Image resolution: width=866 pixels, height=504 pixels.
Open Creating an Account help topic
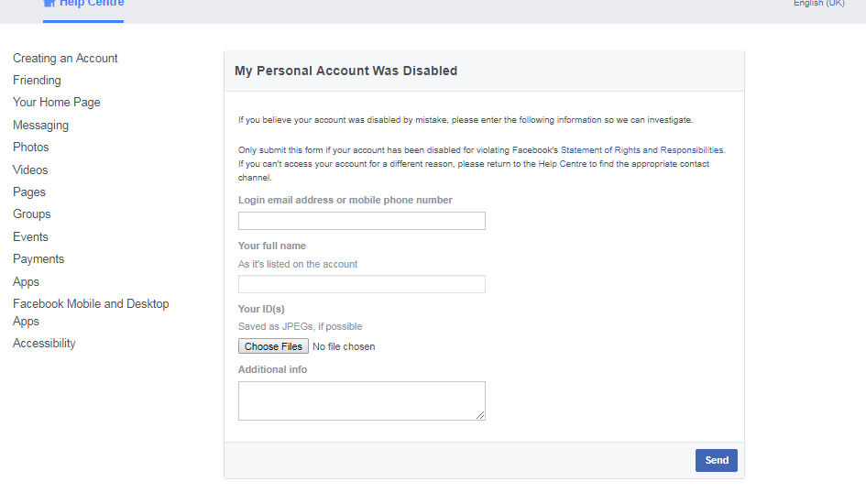pyautogui.click(x=65, y=58)
